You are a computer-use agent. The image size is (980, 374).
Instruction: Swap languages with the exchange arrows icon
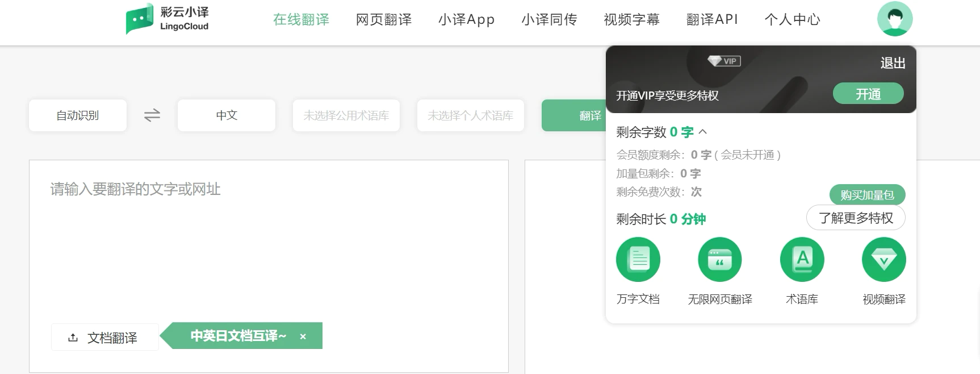(x=152, y=115)
